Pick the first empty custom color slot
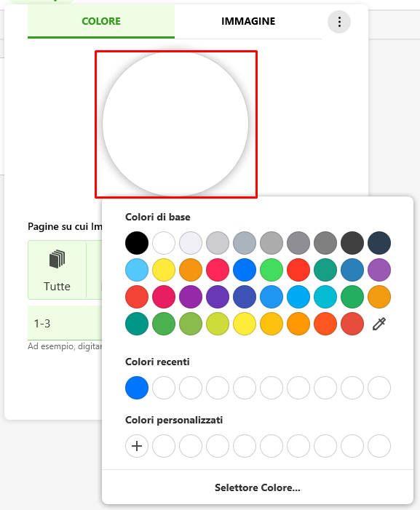 coord(164,446)
